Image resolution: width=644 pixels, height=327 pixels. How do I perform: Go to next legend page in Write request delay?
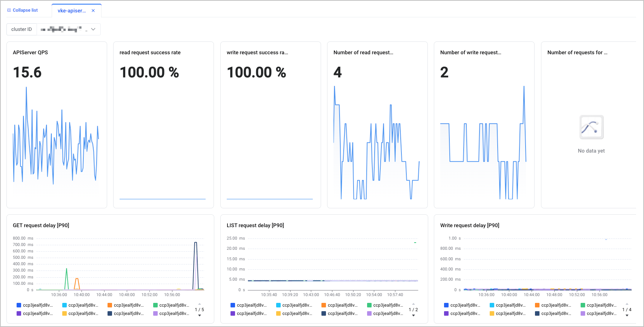[x=627, y=315]
